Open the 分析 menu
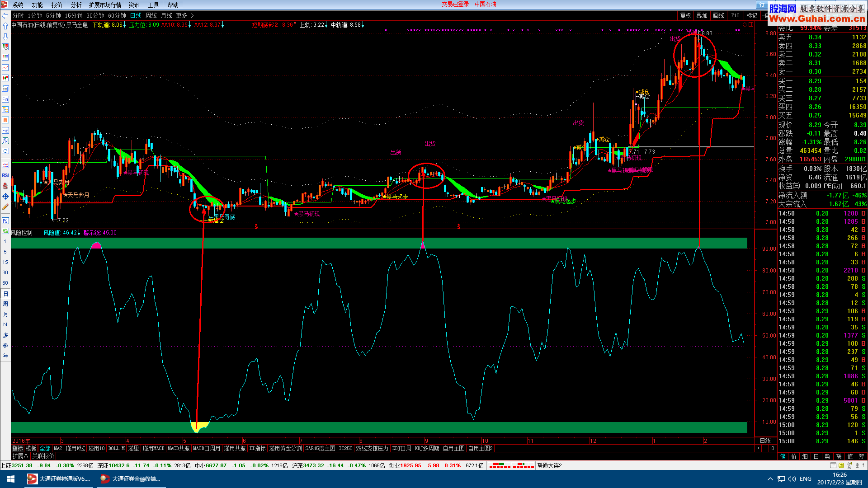Image resolution: width=868 pixels, height=488 pixels. click(76, 5)
